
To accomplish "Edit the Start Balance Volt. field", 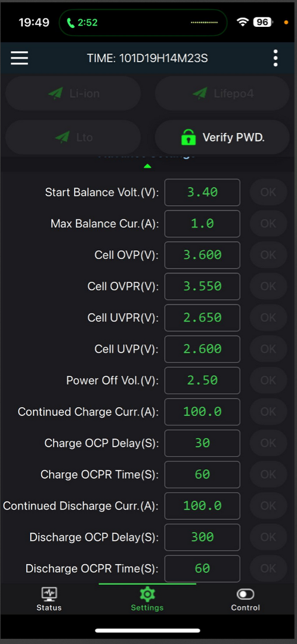I will click(202, 192).
